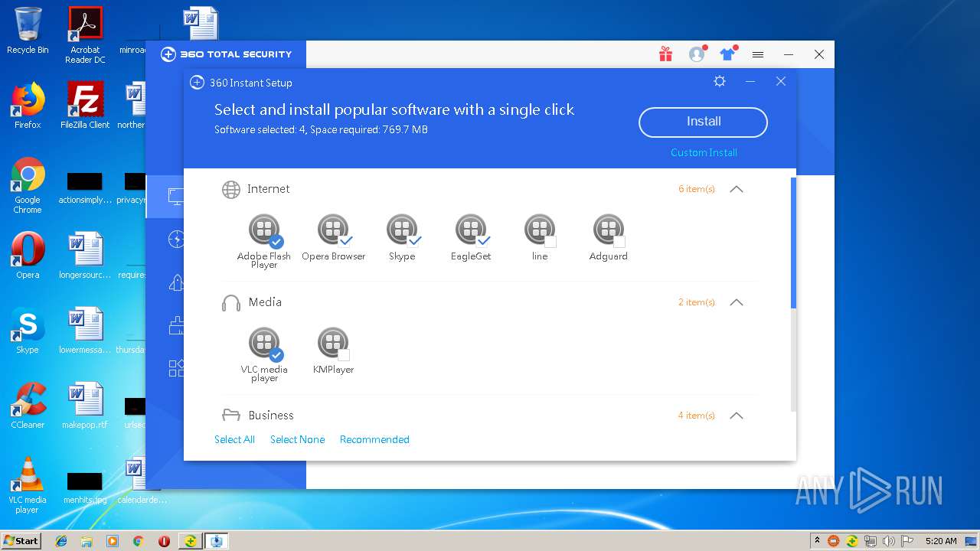This screenshot has height=551, width=980.
Task: Click the Adguard software icon
Action: (x=608, y=229)
